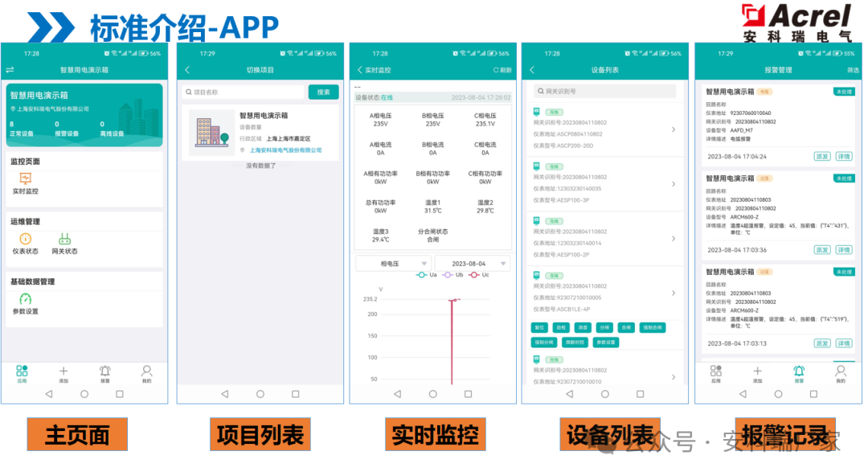
Task: Toggle Ub series in chart legend
Action: pyautogui.click(x=452, y=275)
